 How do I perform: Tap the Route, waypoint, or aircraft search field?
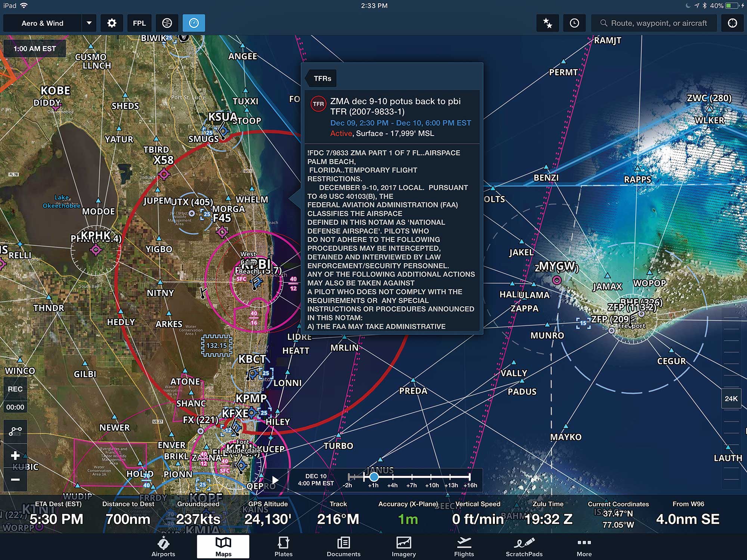[654, 23]
